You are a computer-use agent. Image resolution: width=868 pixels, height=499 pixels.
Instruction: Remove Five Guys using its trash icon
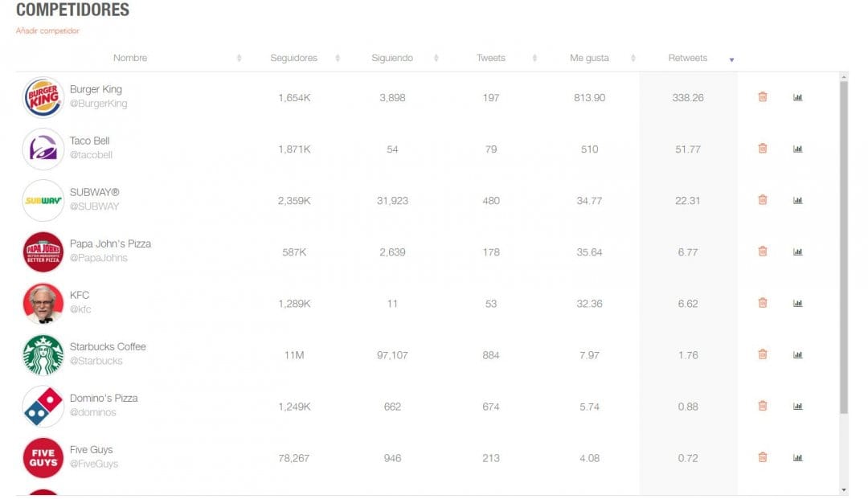point(762,457)
